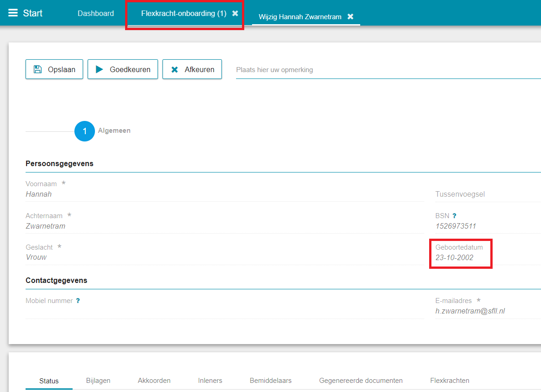Close the Wijzig Hannah Zwarnetram tab
Screen dimensions: 541x392
coord(350,16)
